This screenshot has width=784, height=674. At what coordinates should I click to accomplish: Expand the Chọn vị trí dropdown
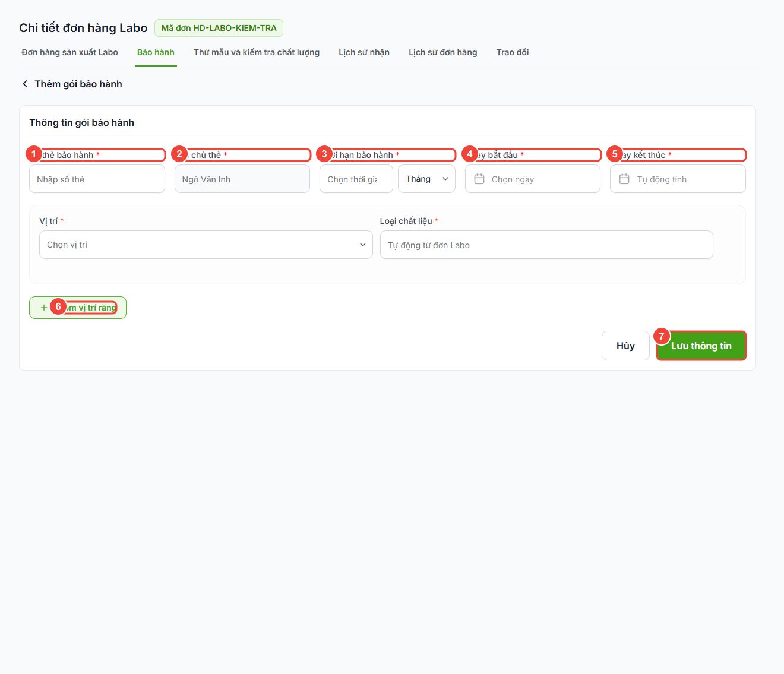click(206, 245)
